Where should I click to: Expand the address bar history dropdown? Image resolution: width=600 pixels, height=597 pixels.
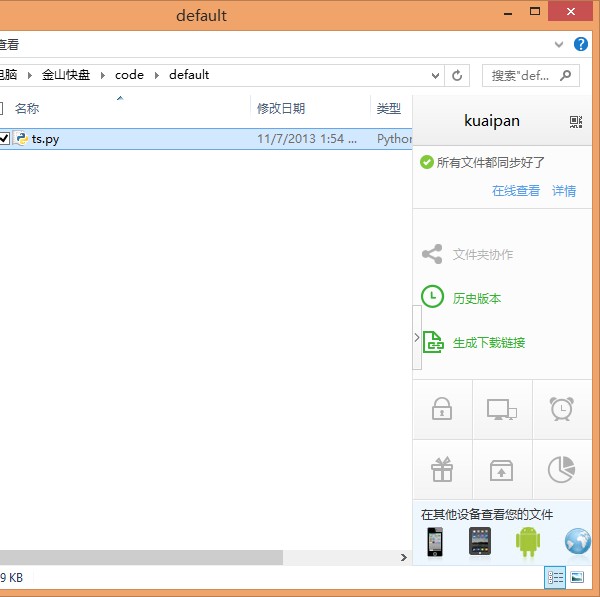coord(435,75)
